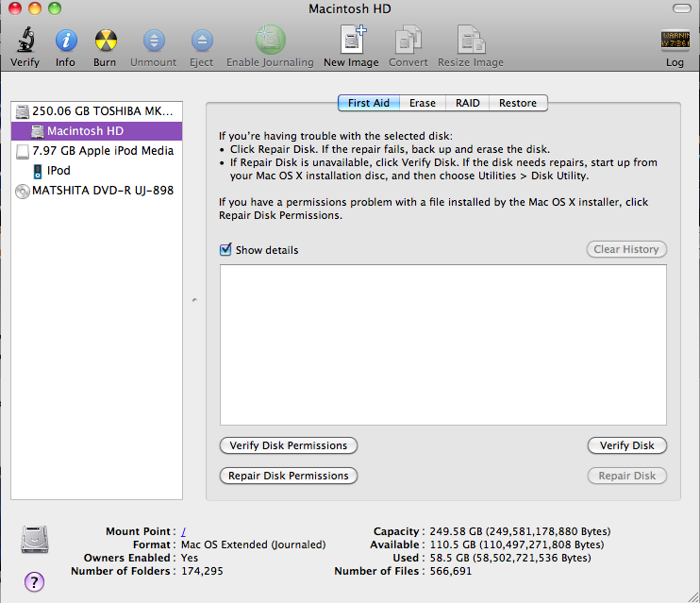Click the Macintosh HD window title
Viewport: 700px width, 603px height.
pyautogui.click(x=350, y=8)
